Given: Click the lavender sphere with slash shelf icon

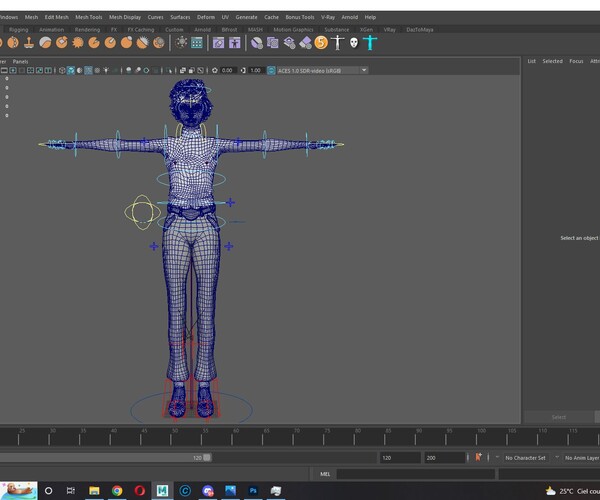Looking at the screenshot, I should pyautogui.click(x=257, y=42).
